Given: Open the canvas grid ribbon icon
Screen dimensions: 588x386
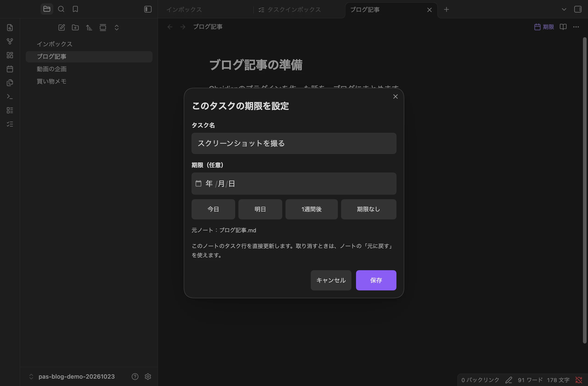Looking at the screenshot, I should tap(10, 55).
